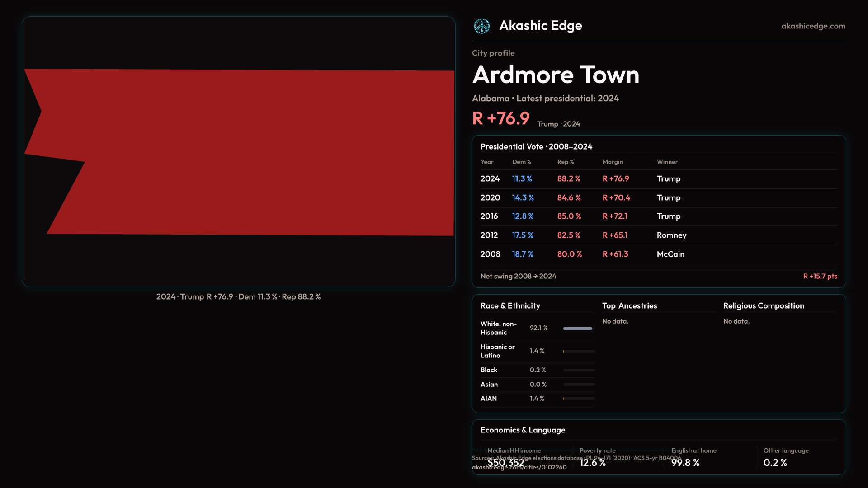Click the Religious Composition heading
Image resolution: width=868 pixels, height=488 pixels.
[763, 306]
